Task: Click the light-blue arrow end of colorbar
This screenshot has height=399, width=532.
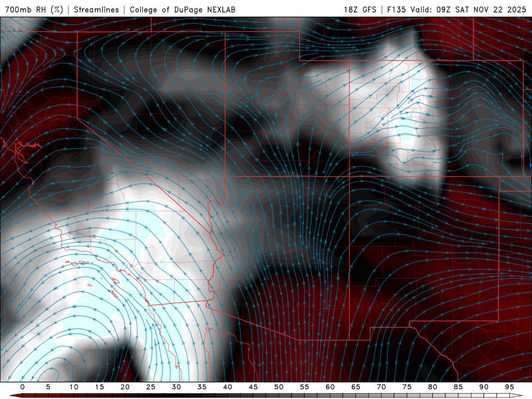Action: point(516,396)
